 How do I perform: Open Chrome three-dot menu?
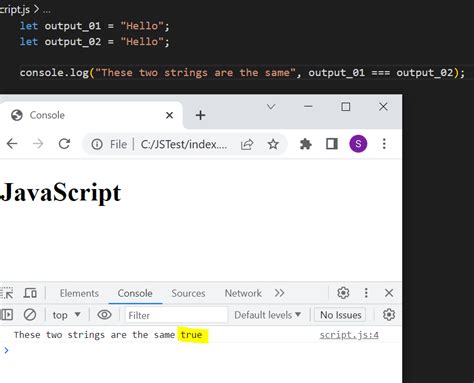coord(384,144)
